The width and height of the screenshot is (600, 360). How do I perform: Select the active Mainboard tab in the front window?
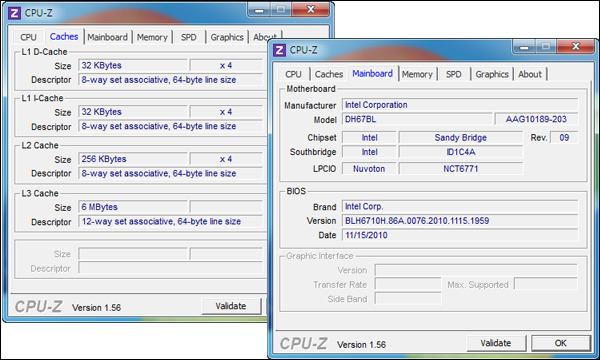(372, 73)
